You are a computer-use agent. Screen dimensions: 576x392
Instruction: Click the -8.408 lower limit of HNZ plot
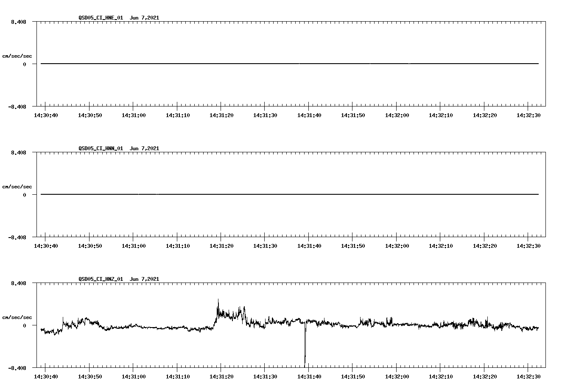click(x=17, y=368)
